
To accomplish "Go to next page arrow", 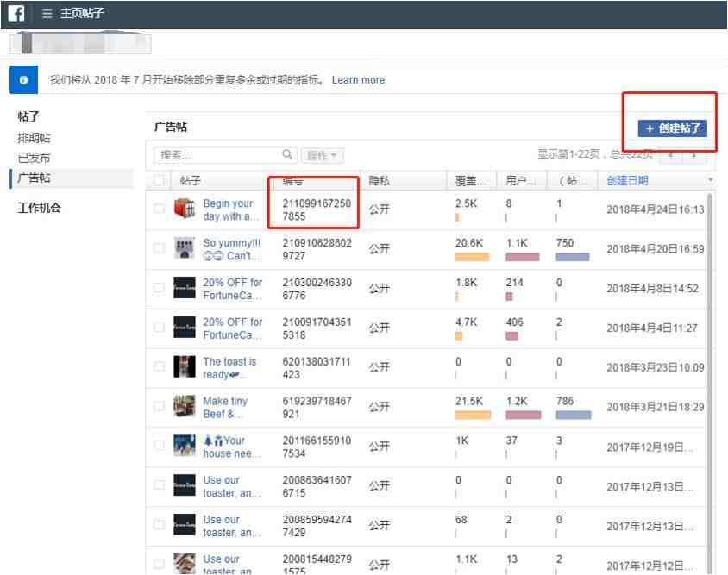I will pyautogui.click(x=694, y=155).
